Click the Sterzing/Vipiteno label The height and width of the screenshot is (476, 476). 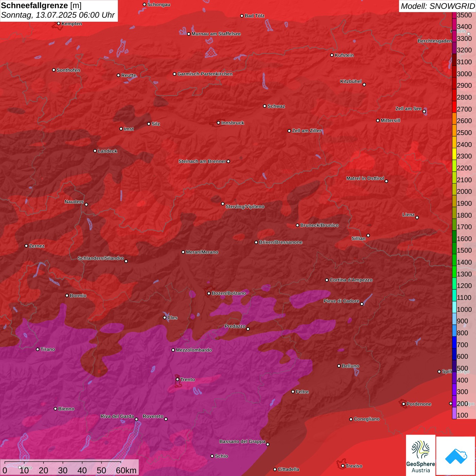[245, 206]
